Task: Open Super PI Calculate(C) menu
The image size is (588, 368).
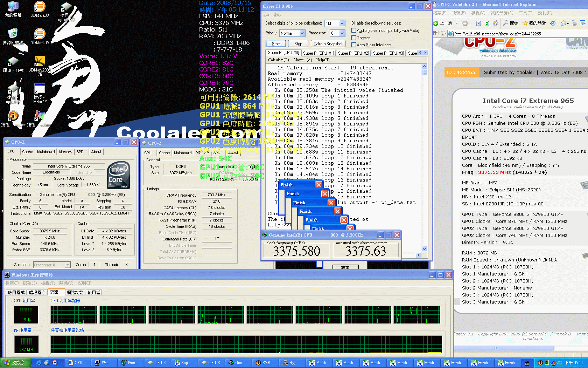Action: [278, 60]
